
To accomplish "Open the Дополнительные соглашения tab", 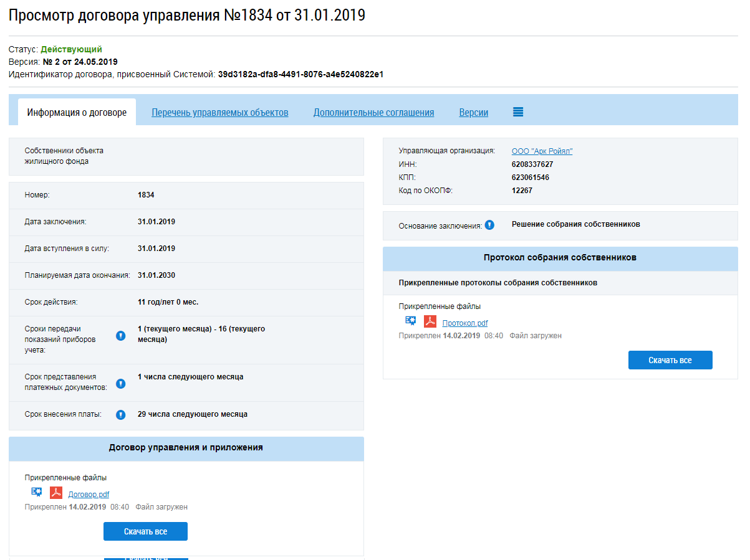I will [x=373, y=113].
